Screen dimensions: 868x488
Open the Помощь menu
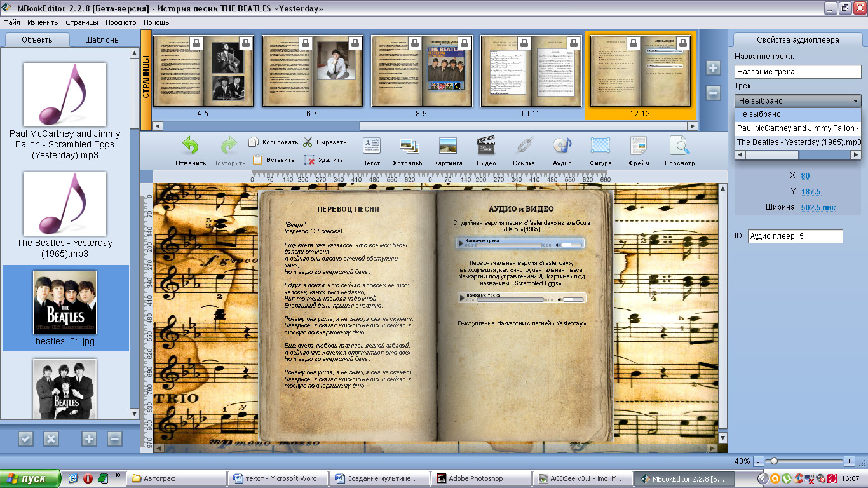click(x=156, y=22)
